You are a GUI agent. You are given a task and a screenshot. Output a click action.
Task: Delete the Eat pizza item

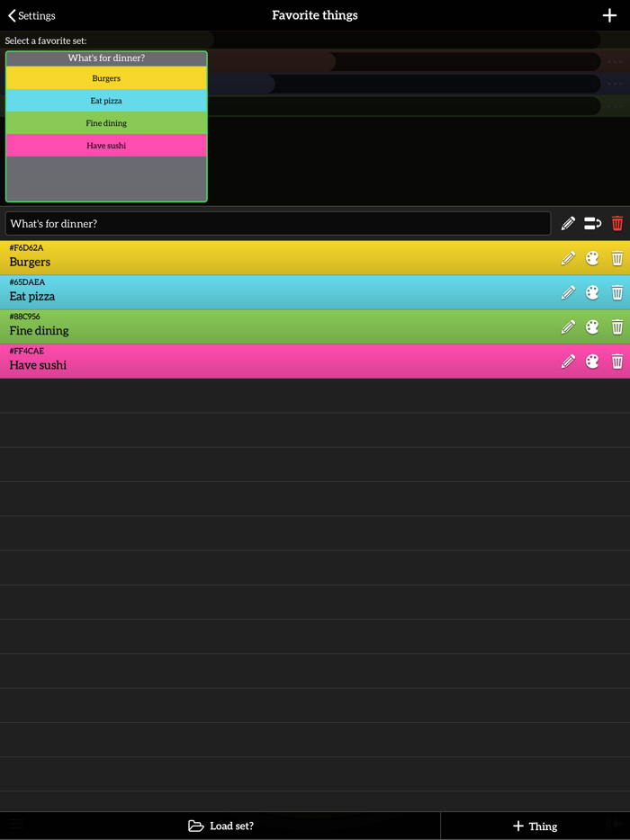pos(617,292)
